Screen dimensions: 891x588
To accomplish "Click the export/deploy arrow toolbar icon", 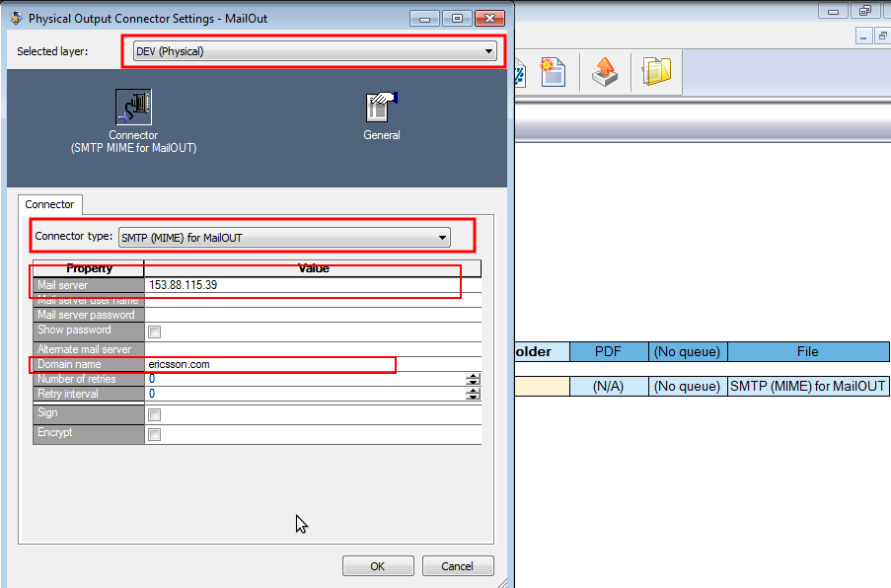I will click(605, 72).
